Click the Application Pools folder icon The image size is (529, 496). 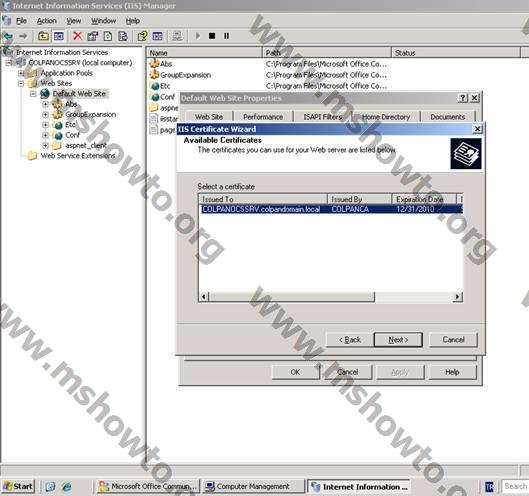[x=32, y=73]
